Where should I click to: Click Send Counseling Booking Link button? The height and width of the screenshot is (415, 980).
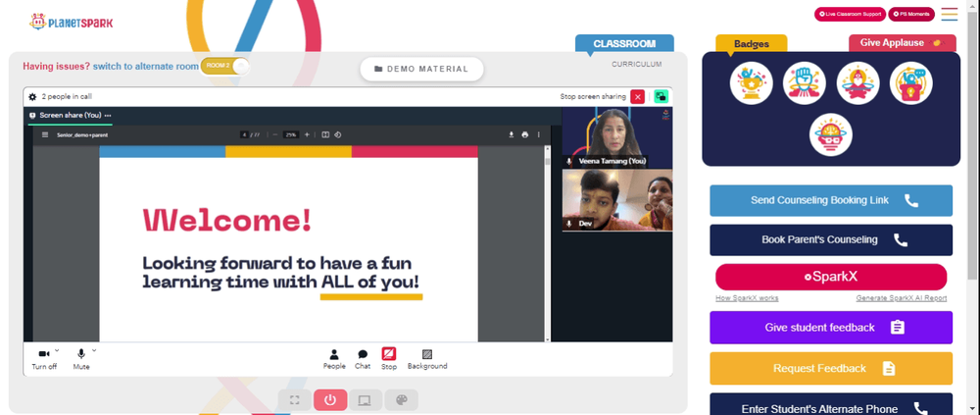point(831,200)
